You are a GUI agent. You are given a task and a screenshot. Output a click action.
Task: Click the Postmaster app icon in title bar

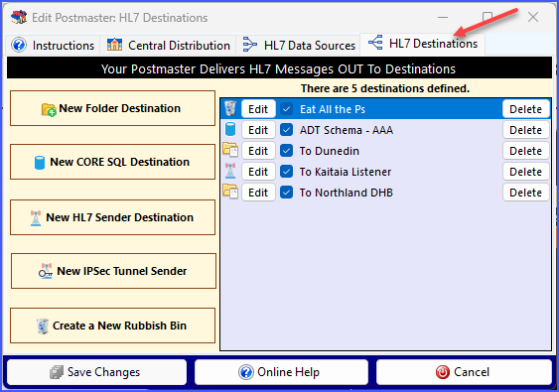tap(19, 17)
